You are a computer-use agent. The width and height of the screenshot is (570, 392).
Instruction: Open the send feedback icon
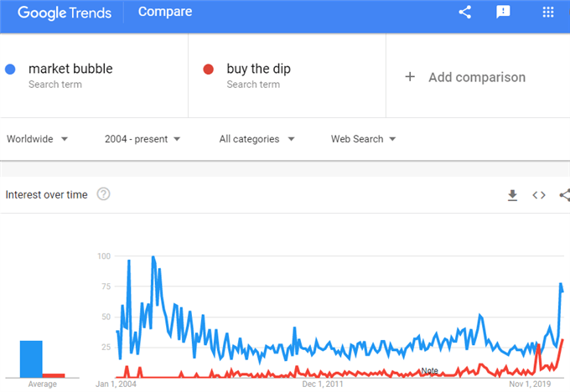[x=503, y=12]
